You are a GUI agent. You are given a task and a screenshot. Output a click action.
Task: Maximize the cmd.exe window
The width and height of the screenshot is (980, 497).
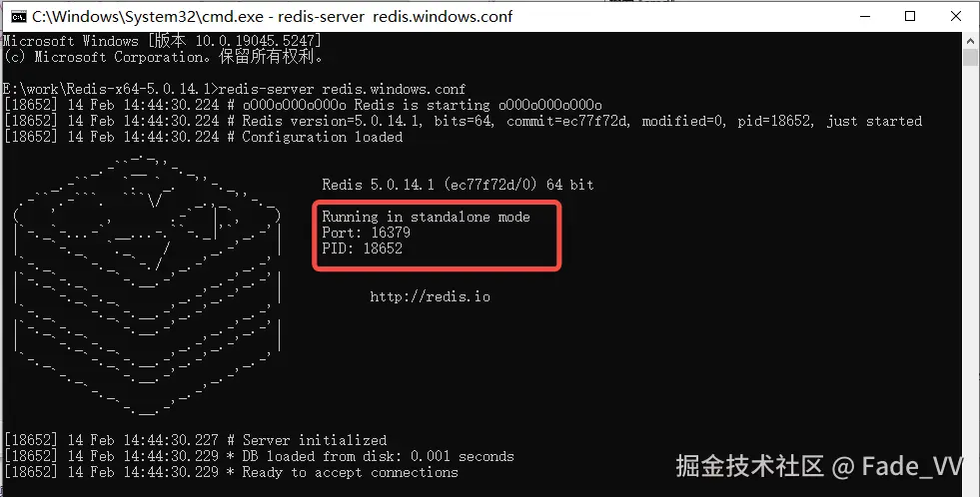pyautogui.click(x=910, y=16)
